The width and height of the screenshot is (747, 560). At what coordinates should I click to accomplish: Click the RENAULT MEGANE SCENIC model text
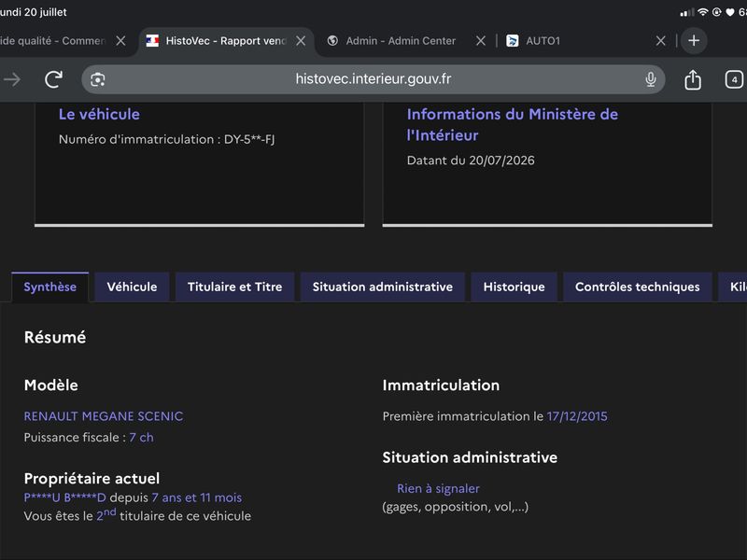pos(104,416)
